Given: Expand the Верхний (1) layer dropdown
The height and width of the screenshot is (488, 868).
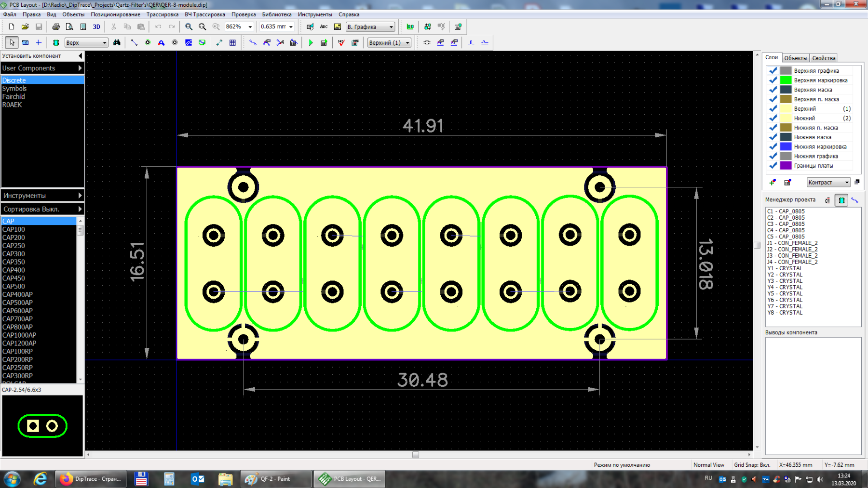Looking at the screenshot, I should (407, 42).
